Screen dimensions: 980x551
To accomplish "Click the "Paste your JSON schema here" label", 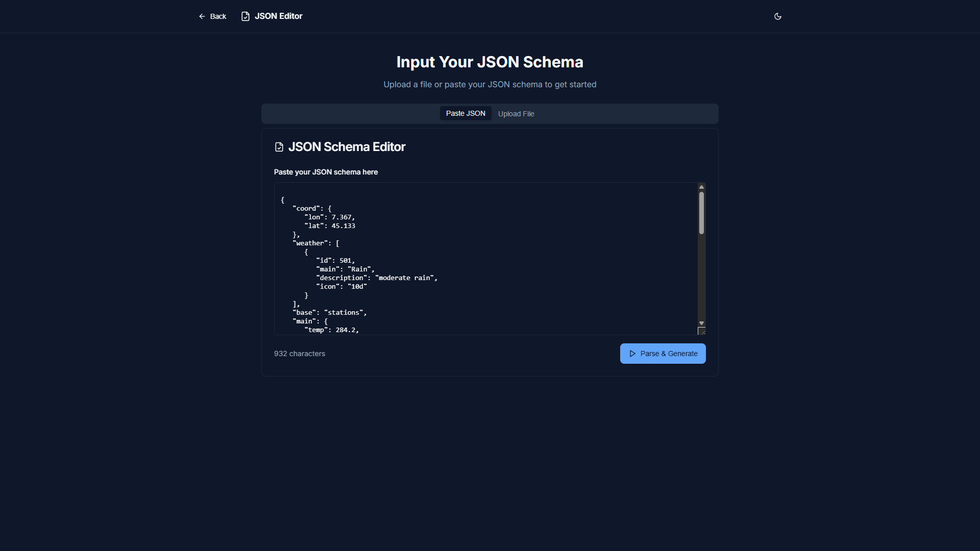I will pos(326,172).
